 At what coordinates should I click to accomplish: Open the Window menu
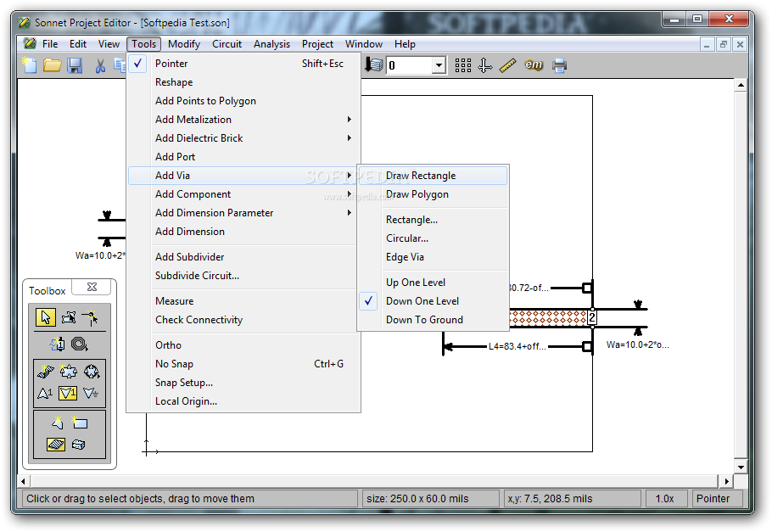click(364, 44)
